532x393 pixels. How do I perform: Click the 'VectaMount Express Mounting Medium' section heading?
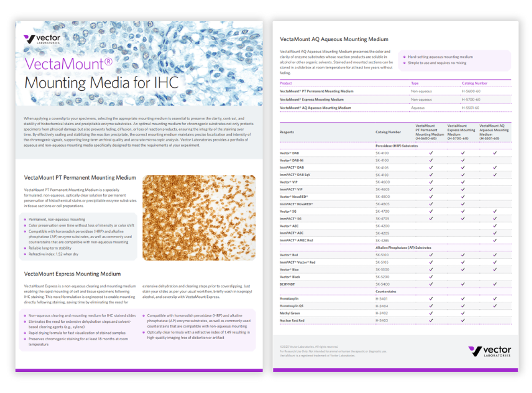[72, 274]
